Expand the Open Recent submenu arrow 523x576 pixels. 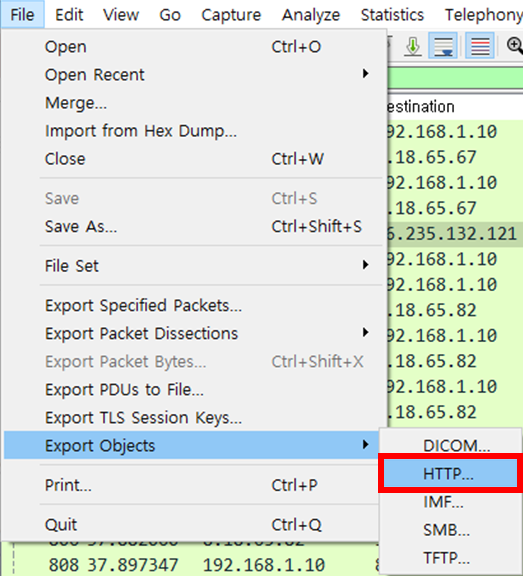click(x=365, y=74)
